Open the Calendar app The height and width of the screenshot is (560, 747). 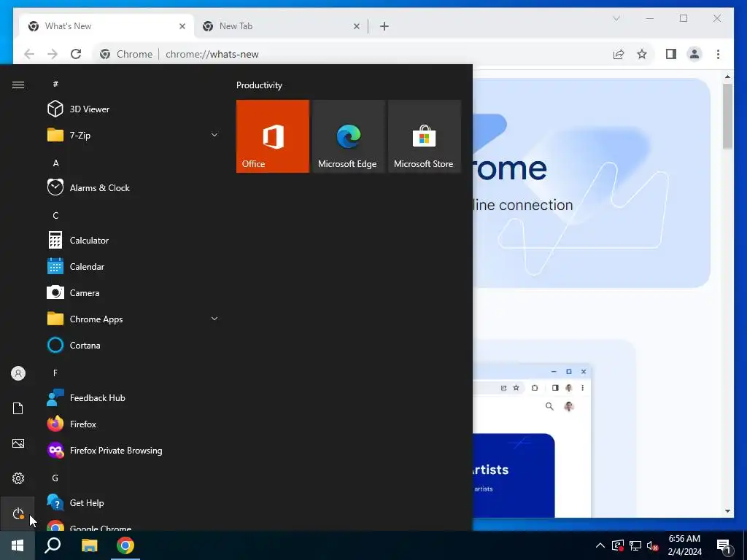coord(133,267)
